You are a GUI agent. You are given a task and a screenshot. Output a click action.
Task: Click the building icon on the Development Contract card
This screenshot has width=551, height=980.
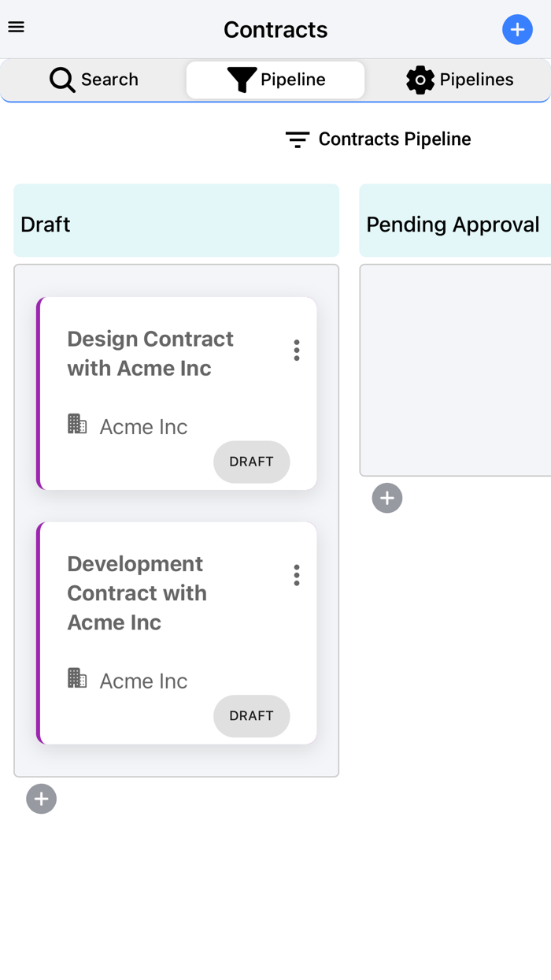tap(77, 677)
